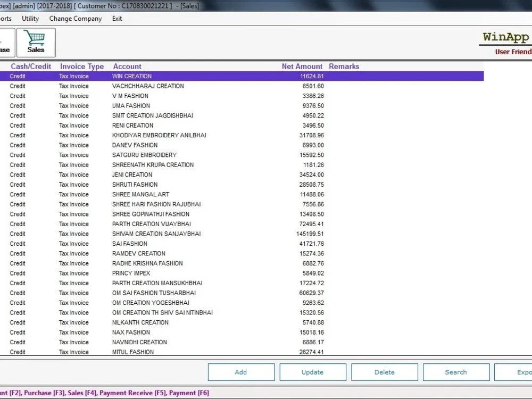Sort by the Invoice Type column header
The height and width of the screenshot is (399, 532).
point(82,66)
